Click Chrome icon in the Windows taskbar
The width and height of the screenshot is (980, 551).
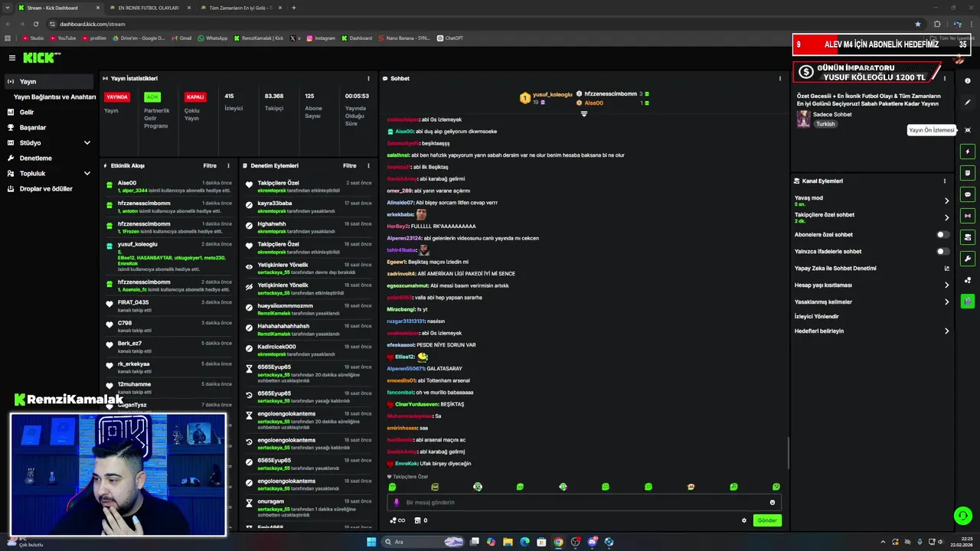558,542
